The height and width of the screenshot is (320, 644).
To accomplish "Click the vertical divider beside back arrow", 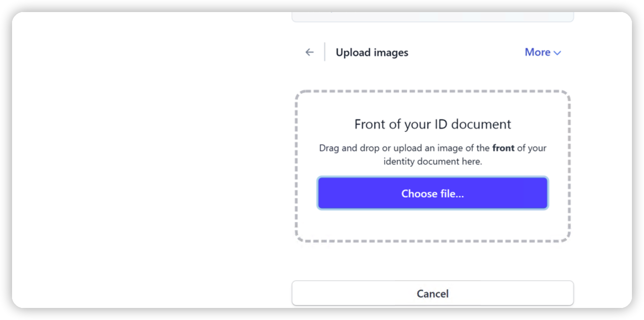I will 324,52.
